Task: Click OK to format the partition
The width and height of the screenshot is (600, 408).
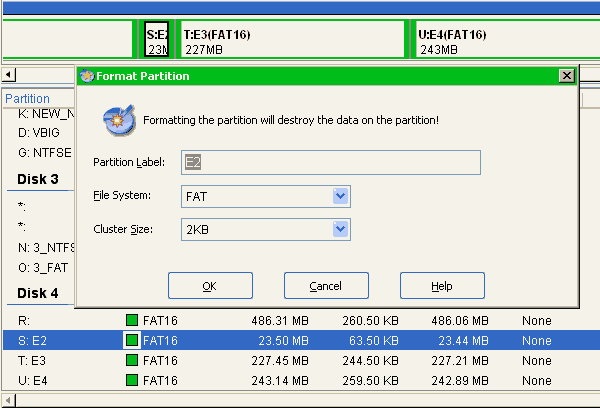Action: (x=210, y=286)
